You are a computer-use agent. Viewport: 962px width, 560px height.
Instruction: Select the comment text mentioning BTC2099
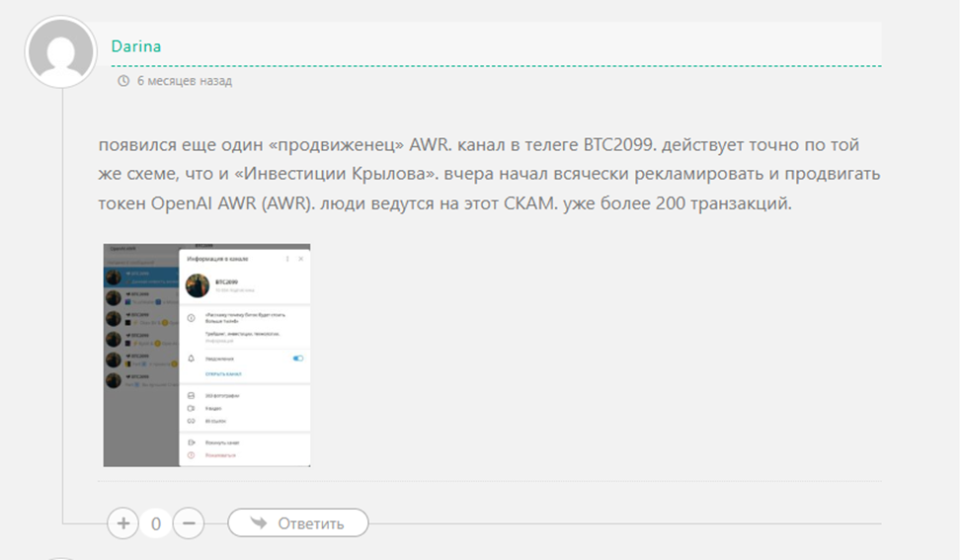[489, 174]
